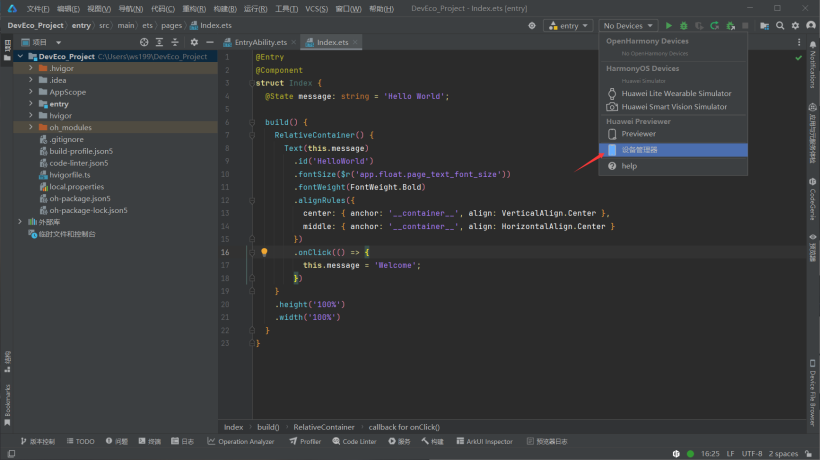Toggle fold marker at build() line

(252, 122)
